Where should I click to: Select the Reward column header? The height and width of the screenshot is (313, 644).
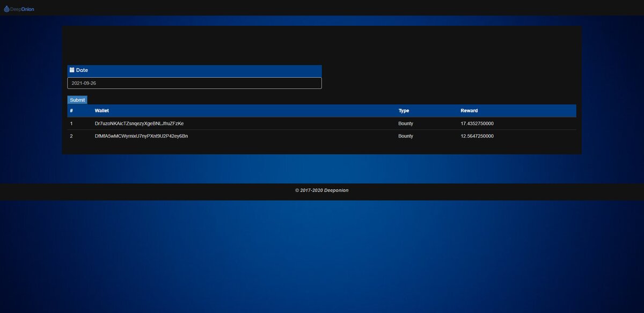pyautogui.click(x=469, y=111)
